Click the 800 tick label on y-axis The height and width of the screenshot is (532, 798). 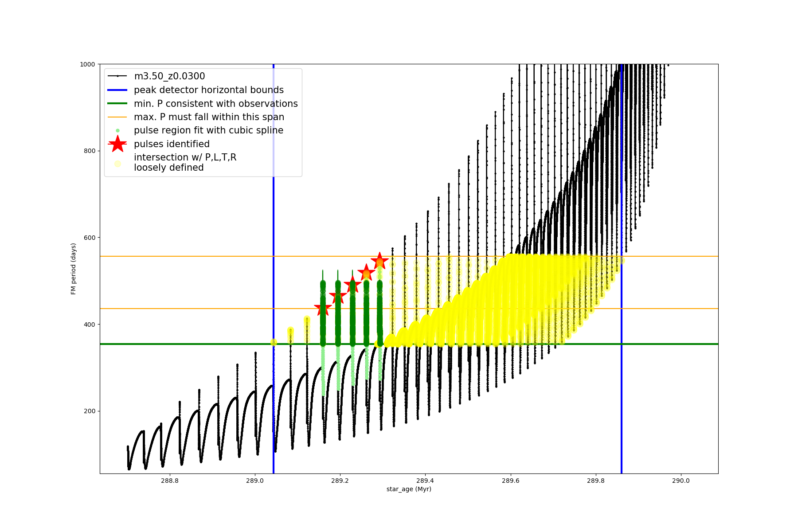[x=90, y=151]
